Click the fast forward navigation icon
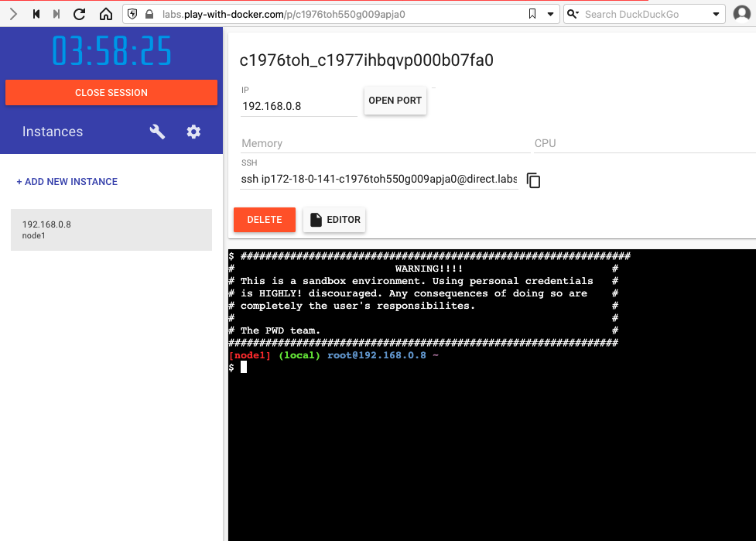Image resolution: width=756 pixels, height=541 pixels. [x=56, y=15]
